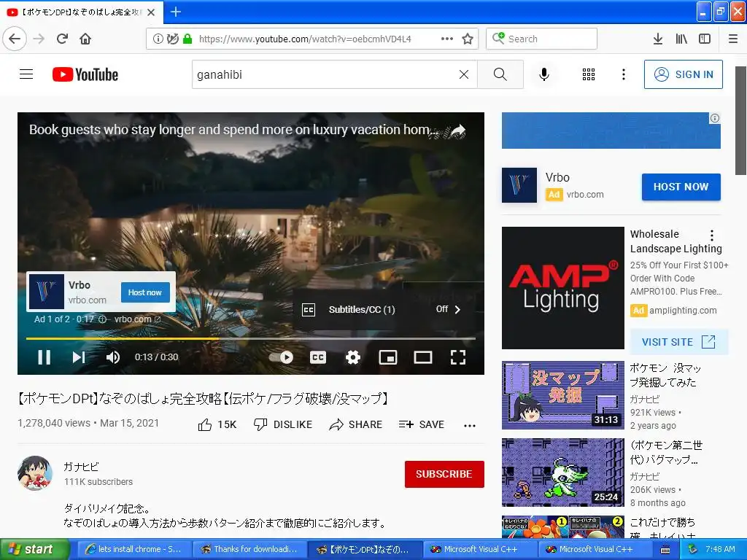Search by voice with the microphone
This screenshot has width=747, height=560.
click(544, 74)
